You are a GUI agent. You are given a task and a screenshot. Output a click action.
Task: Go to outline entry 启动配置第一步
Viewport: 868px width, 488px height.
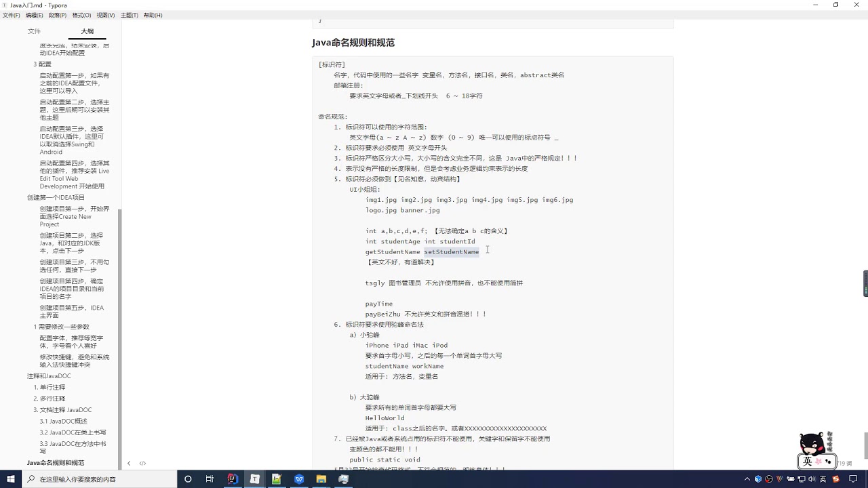pyautogui.click(x=74, y=83)
